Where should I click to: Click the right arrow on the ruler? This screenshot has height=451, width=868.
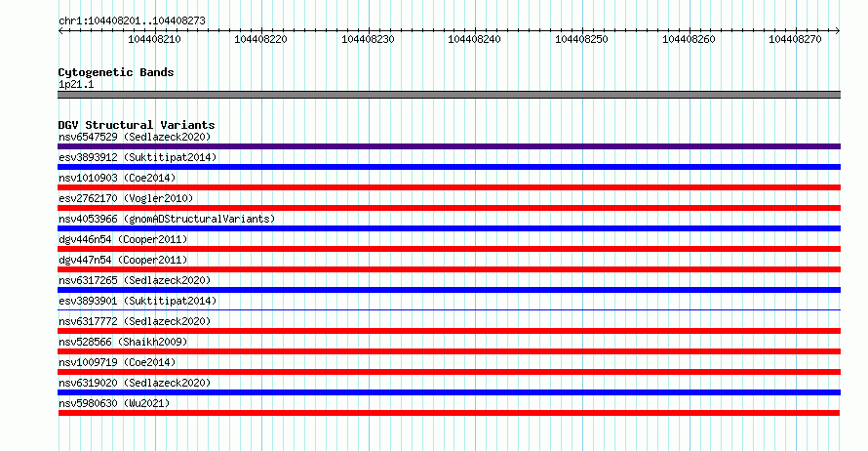838,31
